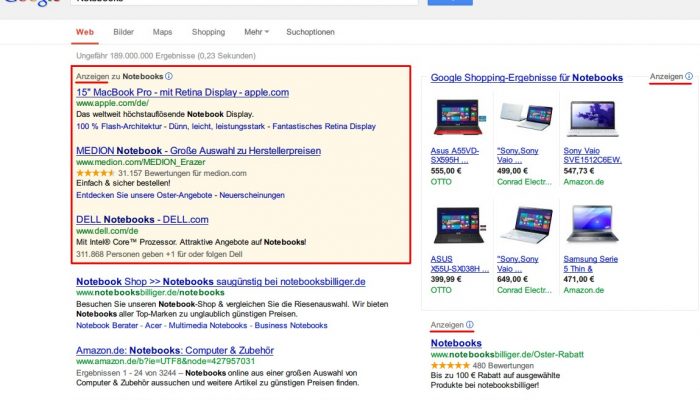Viewport: 700px width, 400px height.
Task: Open Suchoptionen search tools
Action: (x=310, y=32)
